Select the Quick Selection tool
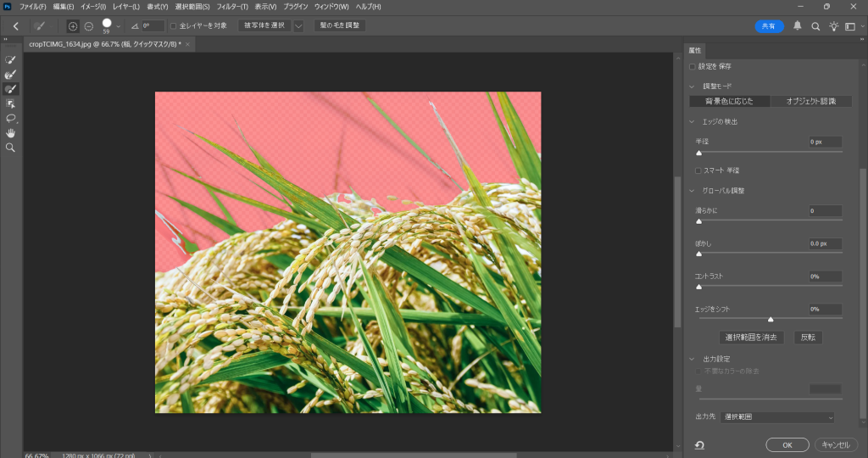Image resolution: width=868 pixels, height=458 pixels. pyautogui.click(x=11, y=60)
